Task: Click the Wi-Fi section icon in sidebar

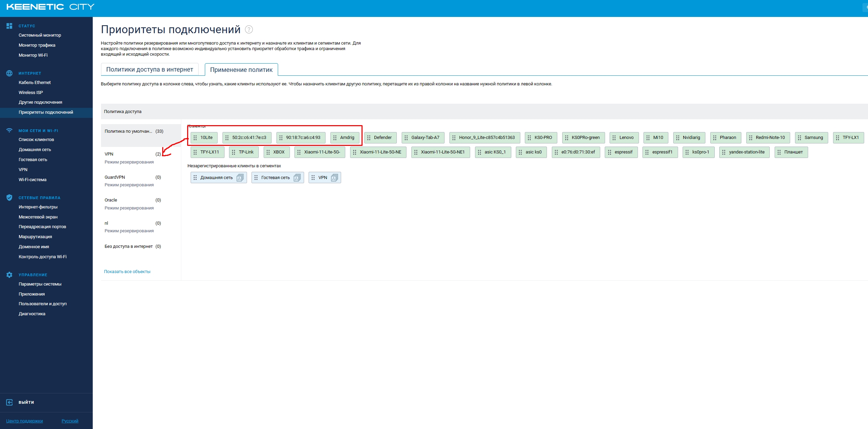Action: click(x=9, y=131)
